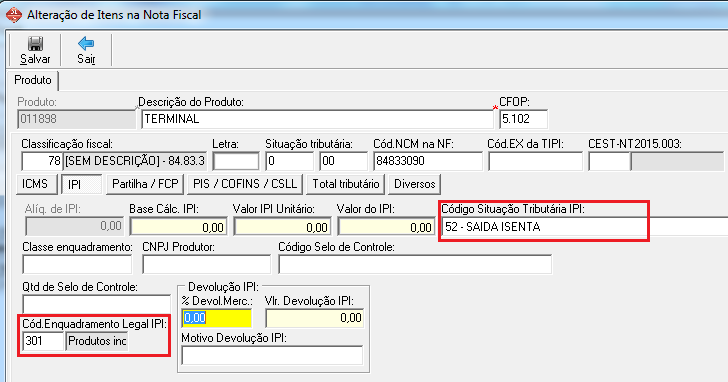Image resolution: width=728 pixels, height=382 pixels.
Task: Click the disabled Alíq. de IPI field
Action: [75, 227]
